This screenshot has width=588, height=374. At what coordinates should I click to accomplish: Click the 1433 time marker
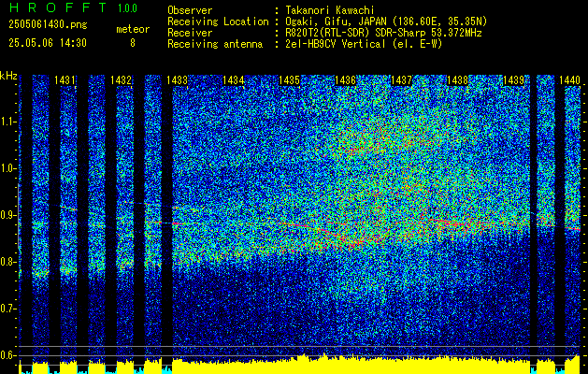[177, 79]
